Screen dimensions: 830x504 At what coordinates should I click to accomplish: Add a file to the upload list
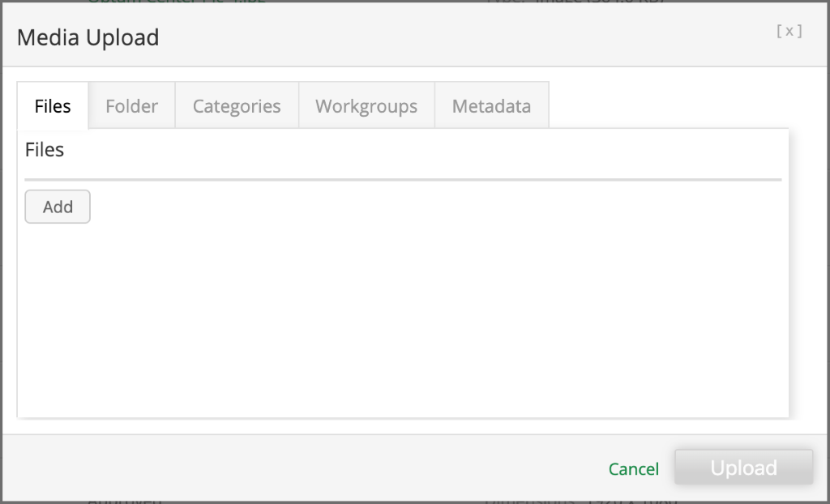point(58,207)
